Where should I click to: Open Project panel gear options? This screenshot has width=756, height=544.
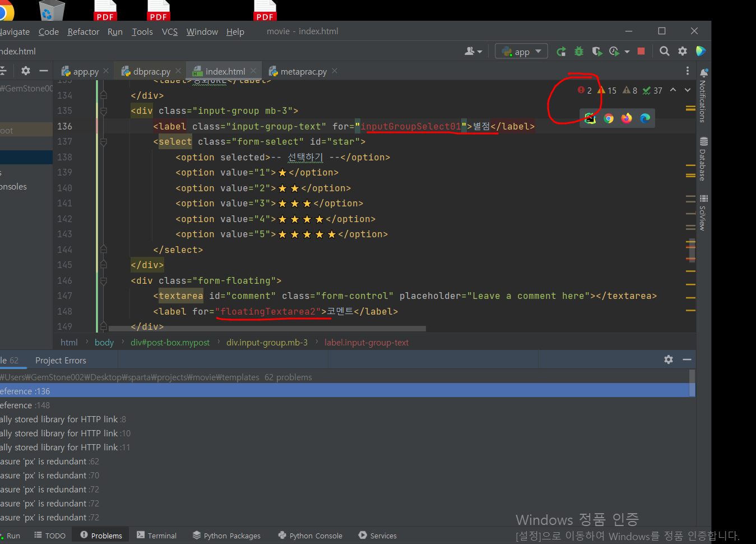[x=26, y=71]
